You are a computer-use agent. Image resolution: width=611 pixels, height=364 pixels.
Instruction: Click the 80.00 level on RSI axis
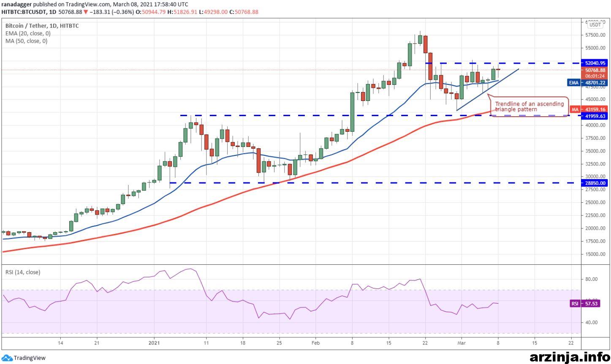(x=591, y=279)
